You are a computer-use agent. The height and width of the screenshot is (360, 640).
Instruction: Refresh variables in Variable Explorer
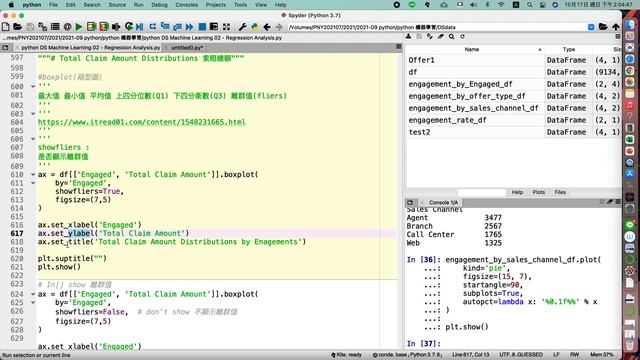pos(462,36)
